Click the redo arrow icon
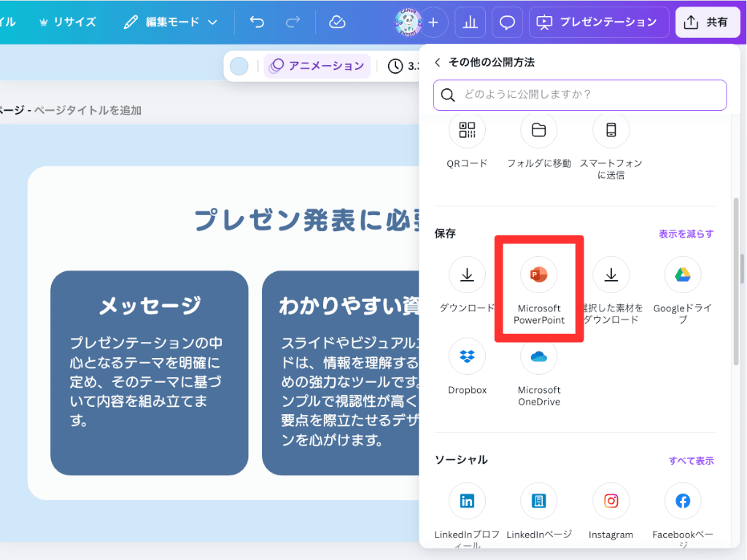The width and height of the screenshot is (747, 560). tap(293, 22)
